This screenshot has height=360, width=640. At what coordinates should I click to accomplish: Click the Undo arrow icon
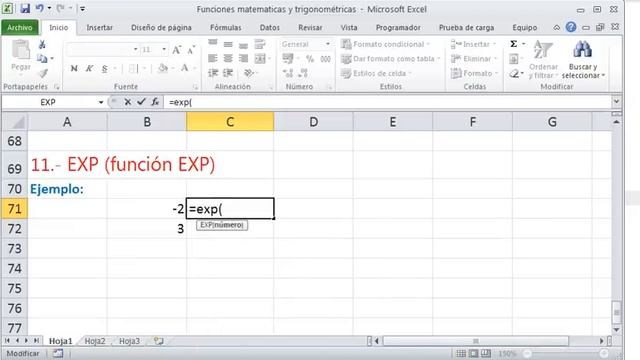pyautogui.click(x=40, y=8)
